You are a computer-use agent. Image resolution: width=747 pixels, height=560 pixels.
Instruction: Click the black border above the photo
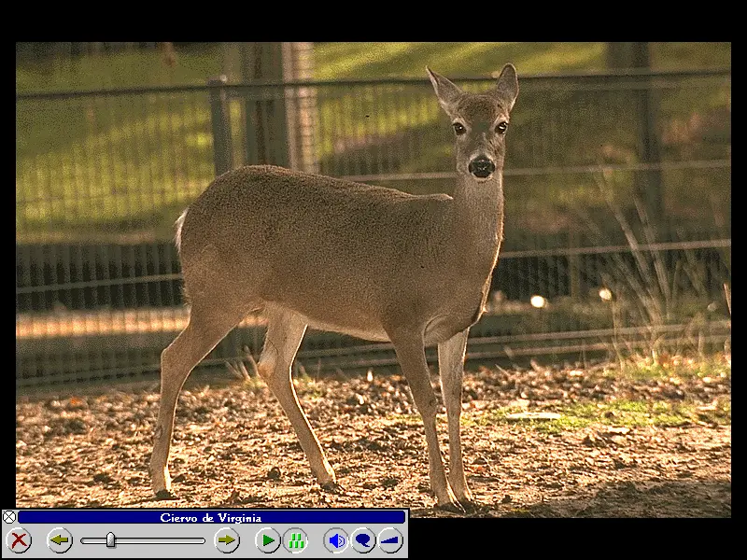pos(373,21)
